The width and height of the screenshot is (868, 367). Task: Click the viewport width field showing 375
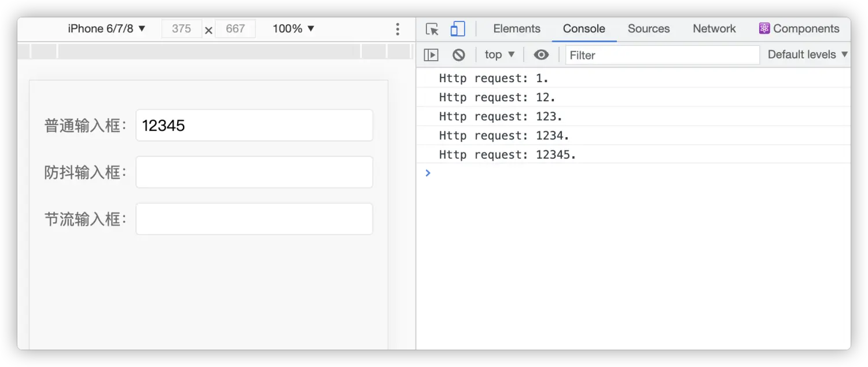(182, 29)
